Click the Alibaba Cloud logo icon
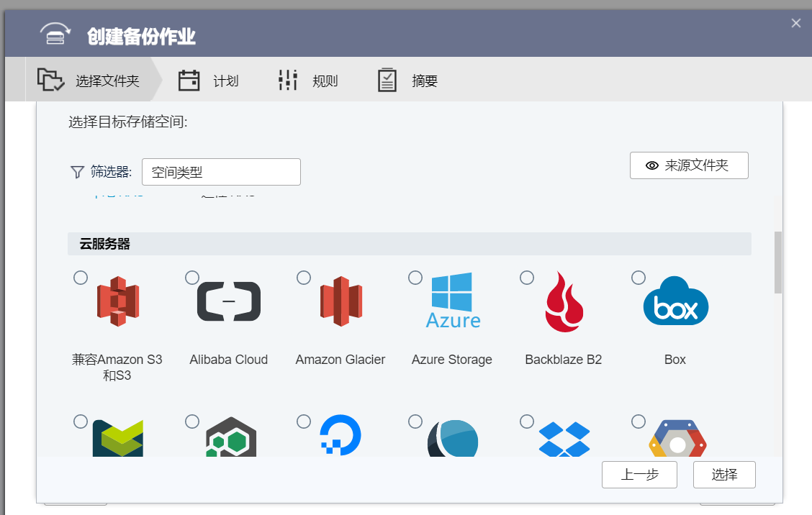812x515 pixels. coord(229,301)
